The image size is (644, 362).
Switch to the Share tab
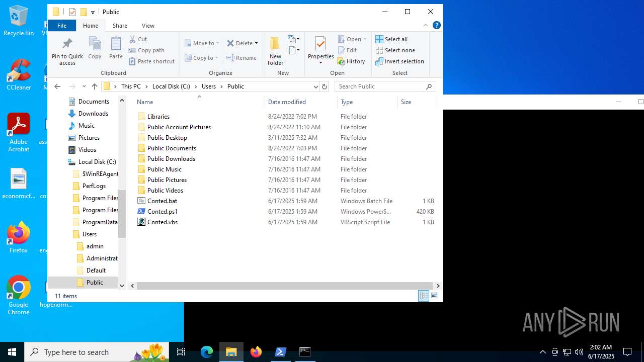pyautogui.click(x=120, y=25)
